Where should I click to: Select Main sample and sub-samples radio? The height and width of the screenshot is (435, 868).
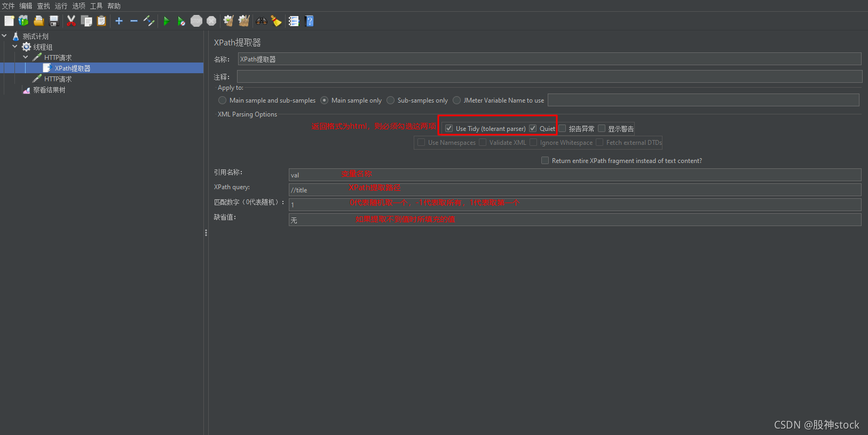tap(222, 100)
